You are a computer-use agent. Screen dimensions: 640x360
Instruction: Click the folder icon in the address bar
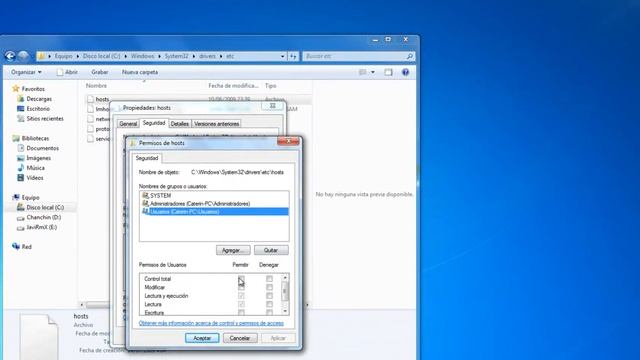41,56
